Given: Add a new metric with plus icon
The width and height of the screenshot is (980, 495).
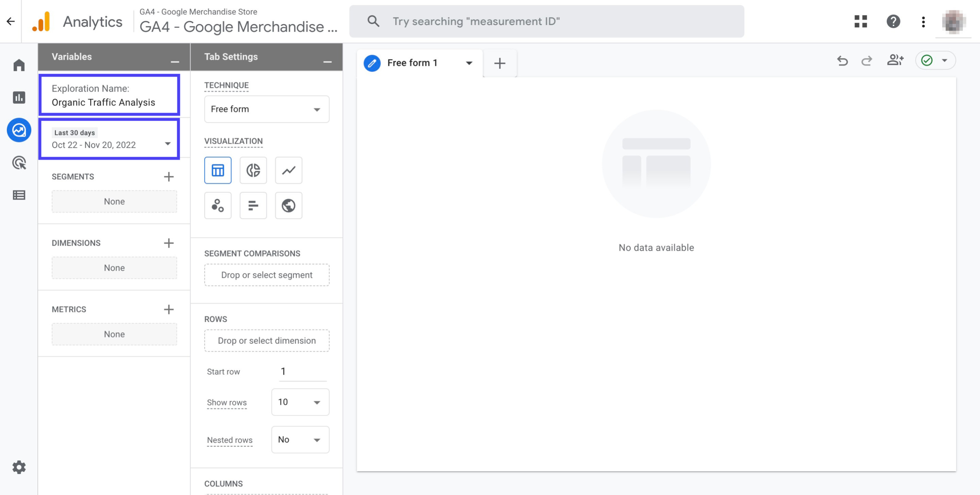Looking at the screenshot, I should click(x=169, y=309).
